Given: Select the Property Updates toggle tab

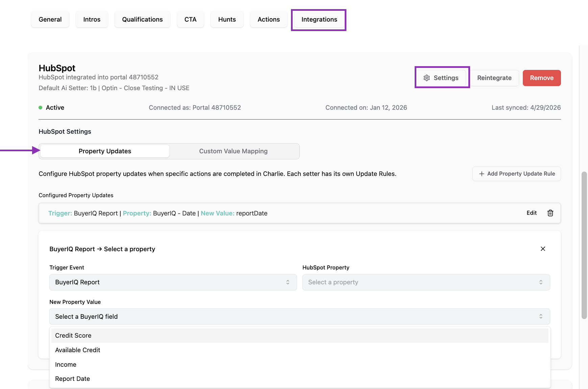Looking at the screenshot, I should pyautogui.click(x=105, y=151).
